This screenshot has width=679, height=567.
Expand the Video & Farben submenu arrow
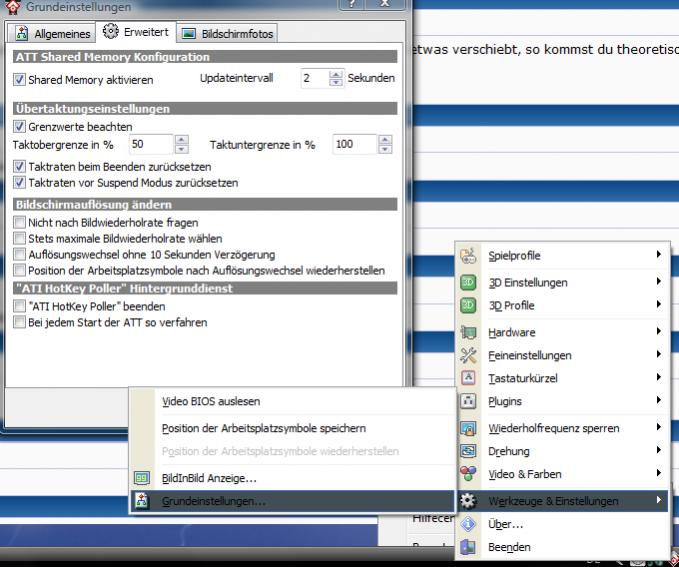click(x=658, y=473)
